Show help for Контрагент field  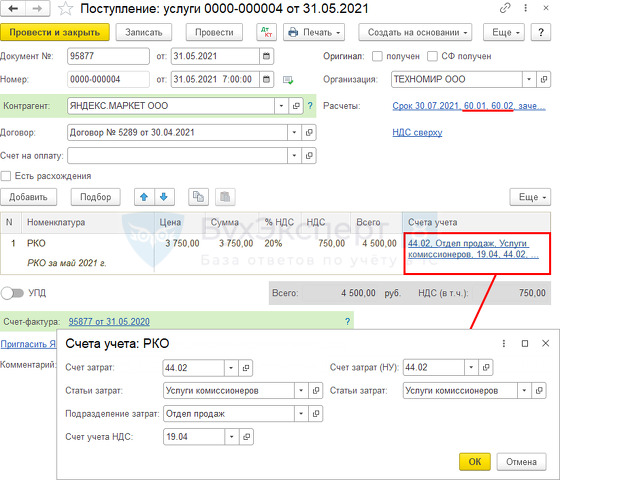point(310,106)
